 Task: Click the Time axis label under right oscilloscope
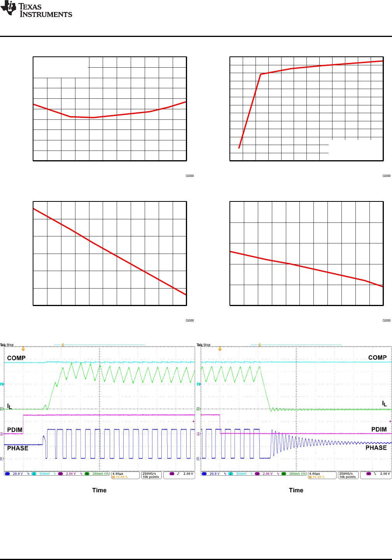[x=296, y=490]
